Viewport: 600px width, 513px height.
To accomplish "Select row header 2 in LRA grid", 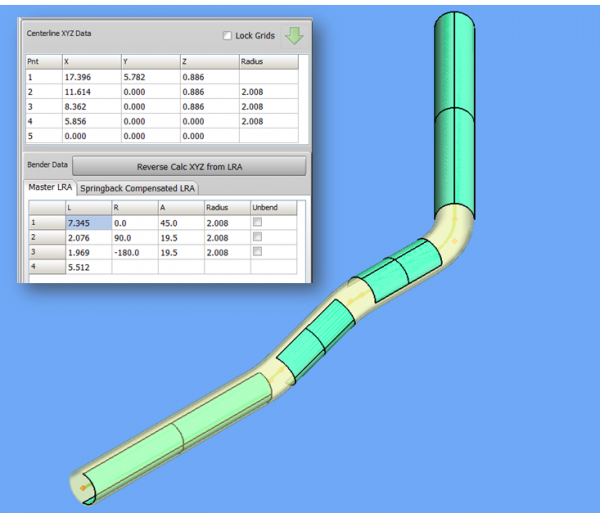I will pos(47,238).
